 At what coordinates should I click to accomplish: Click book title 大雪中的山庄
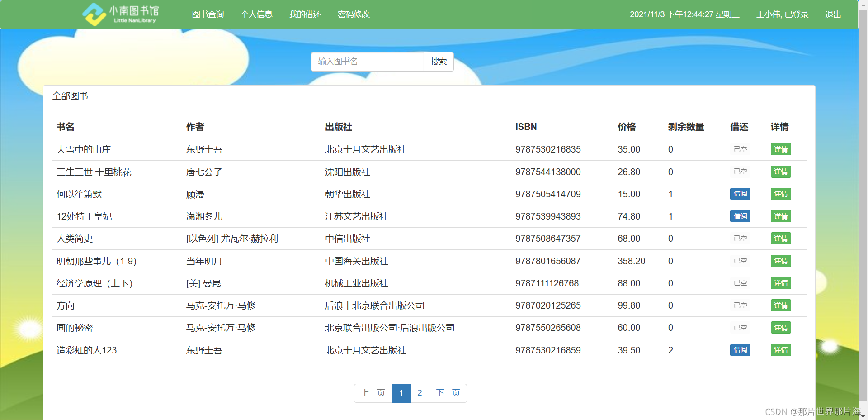(84, 149)
